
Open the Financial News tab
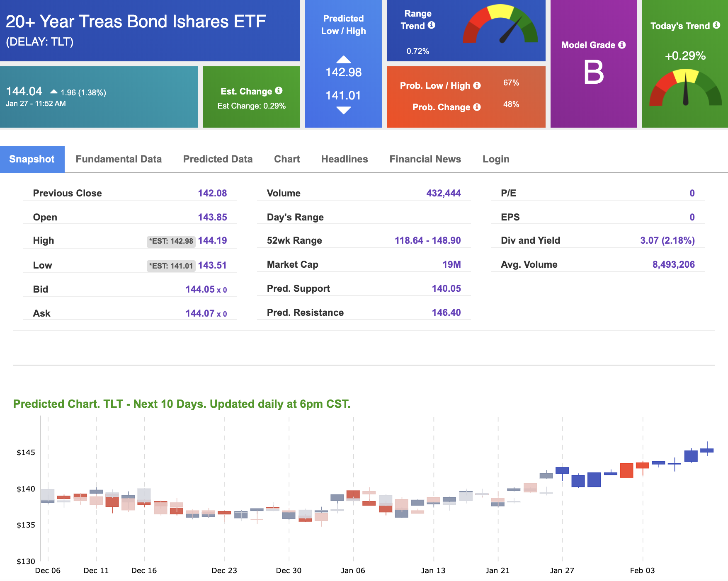pos(425,159)
